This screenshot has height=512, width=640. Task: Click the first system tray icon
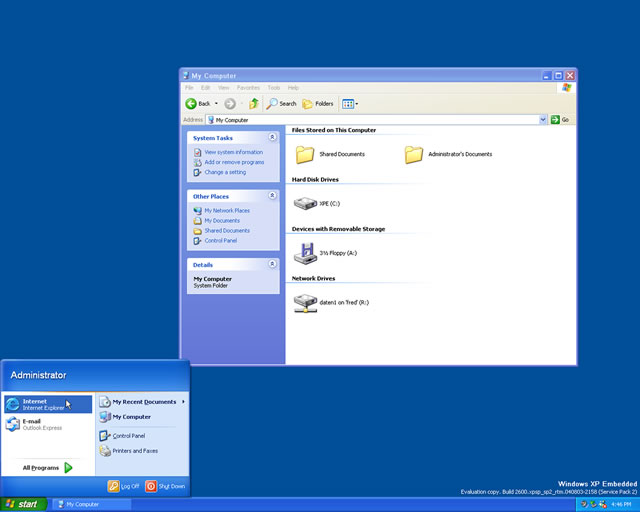point(584,504)
